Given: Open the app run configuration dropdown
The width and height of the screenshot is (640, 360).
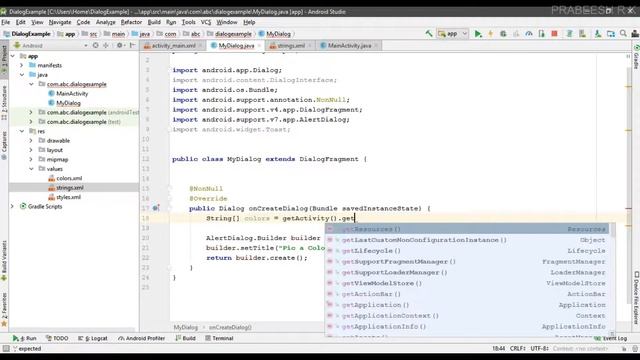Looking at the screenshot, I should tap(452, 34).
